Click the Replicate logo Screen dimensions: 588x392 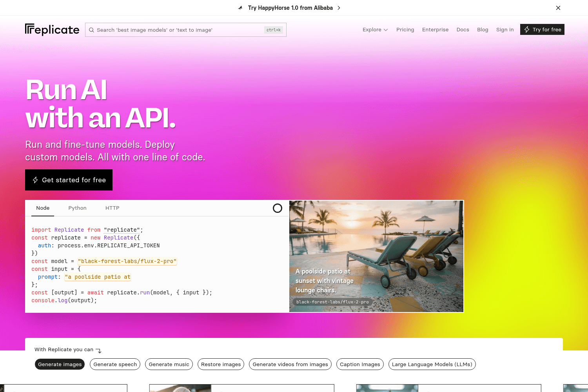[x=52, y=30]
